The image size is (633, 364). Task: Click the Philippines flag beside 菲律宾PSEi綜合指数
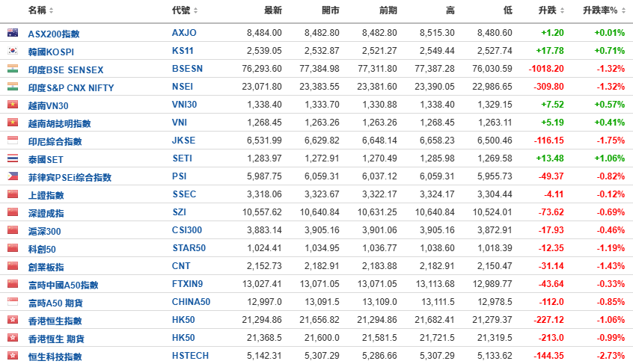coord(13,176)
